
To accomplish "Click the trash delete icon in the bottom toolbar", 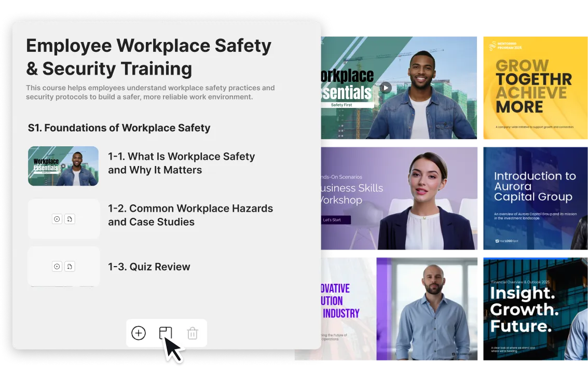I will point(193,333).
